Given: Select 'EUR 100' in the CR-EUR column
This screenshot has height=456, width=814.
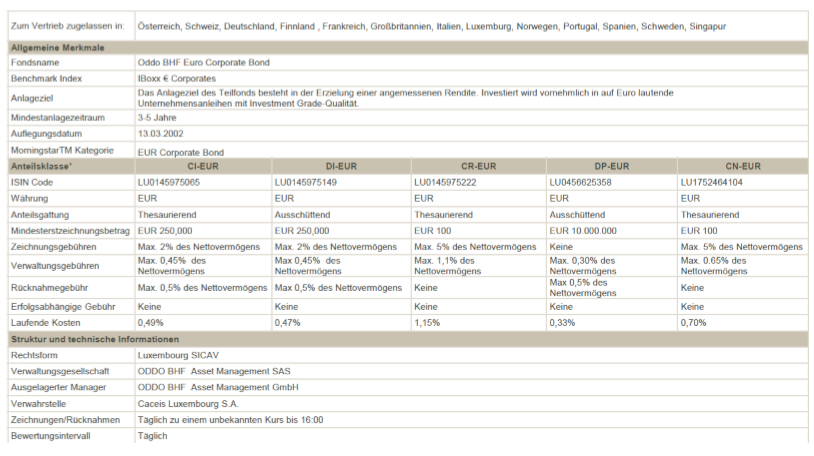Looking at the screenshot, I should coord(432,231).
